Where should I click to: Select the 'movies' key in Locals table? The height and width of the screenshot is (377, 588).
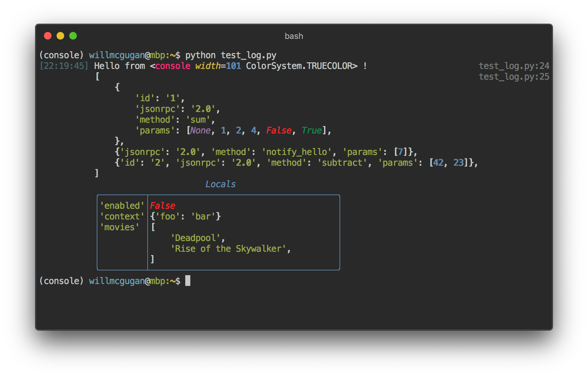(119, 227)
